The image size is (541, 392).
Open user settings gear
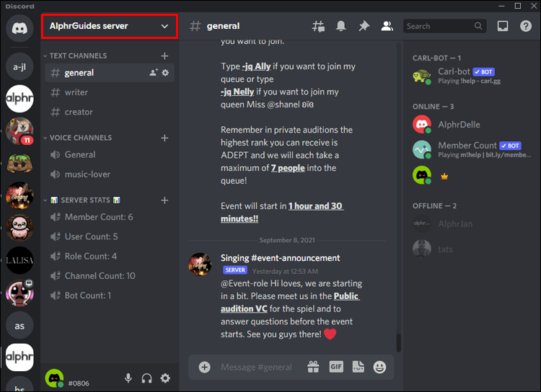pos(165,378)
